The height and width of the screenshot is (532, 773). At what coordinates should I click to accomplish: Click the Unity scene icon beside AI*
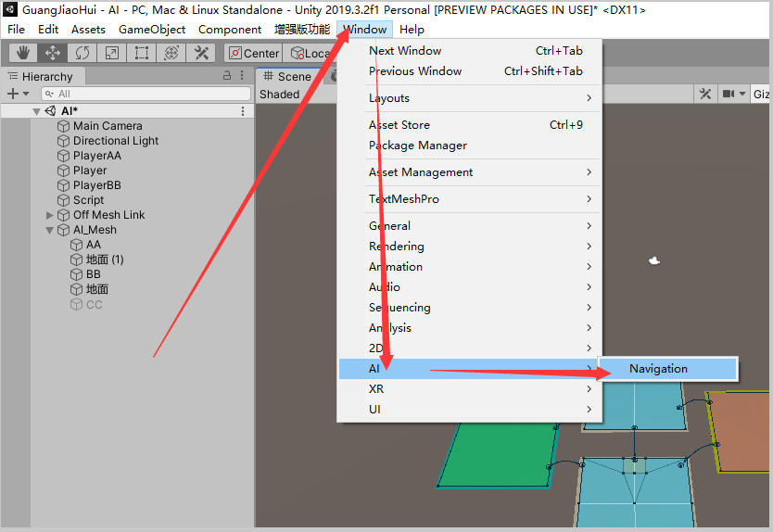(50, 111)
